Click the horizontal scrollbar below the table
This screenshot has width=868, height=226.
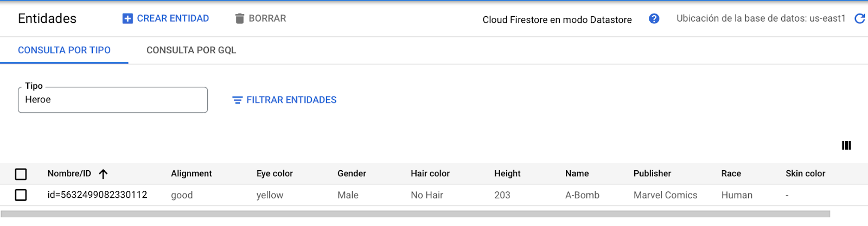pos(416,214)
